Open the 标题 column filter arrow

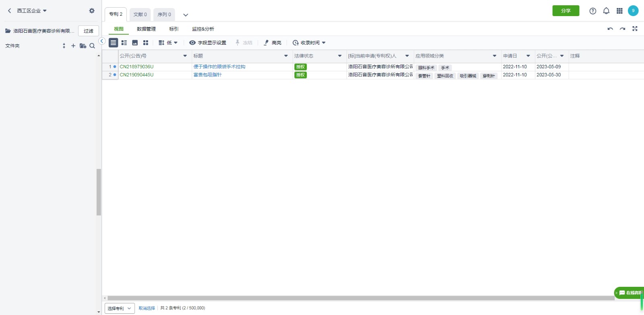(286, 56)
